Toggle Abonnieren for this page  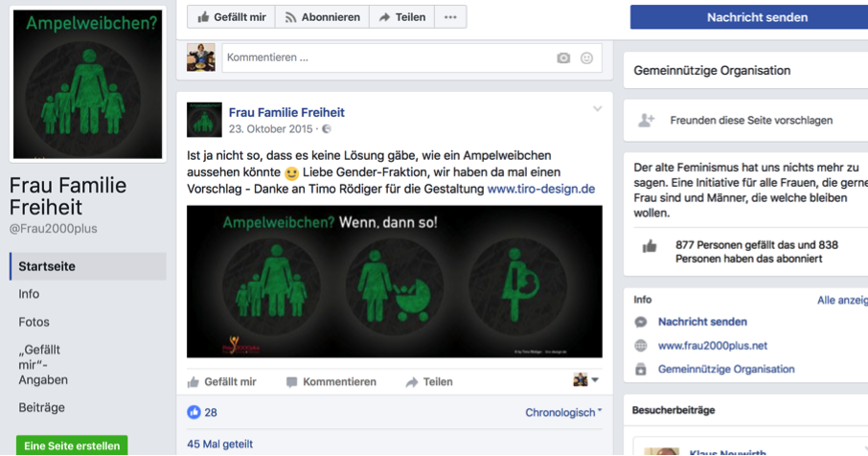322,17
